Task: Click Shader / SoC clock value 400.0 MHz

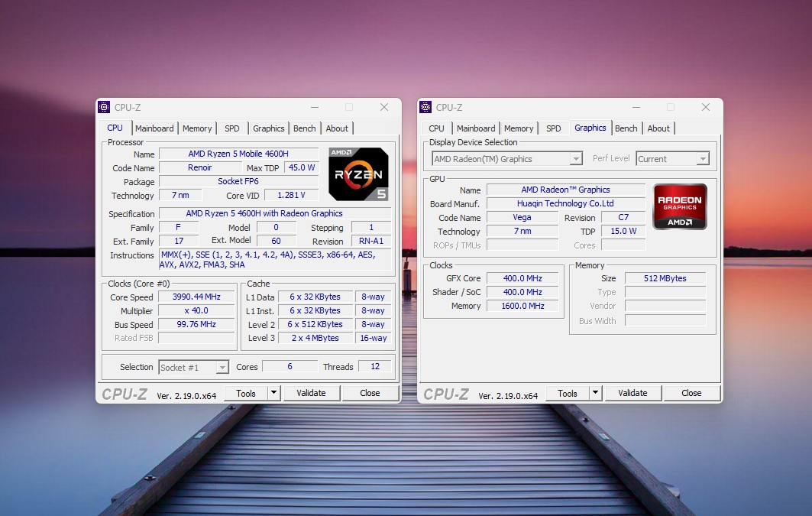Action: coord(522,292)
